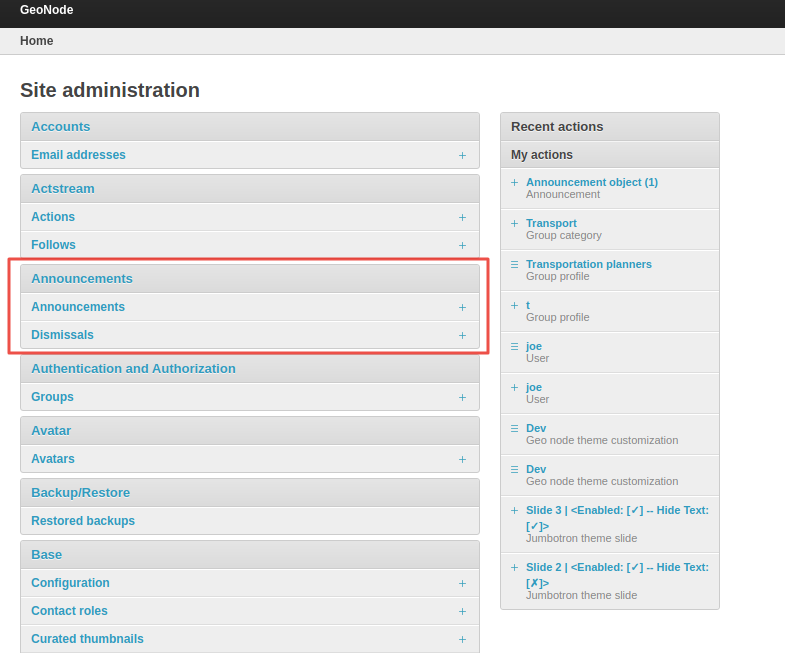
Task: Open the Slide 3 jumbotron slide entry
Action: coord(616,510)
